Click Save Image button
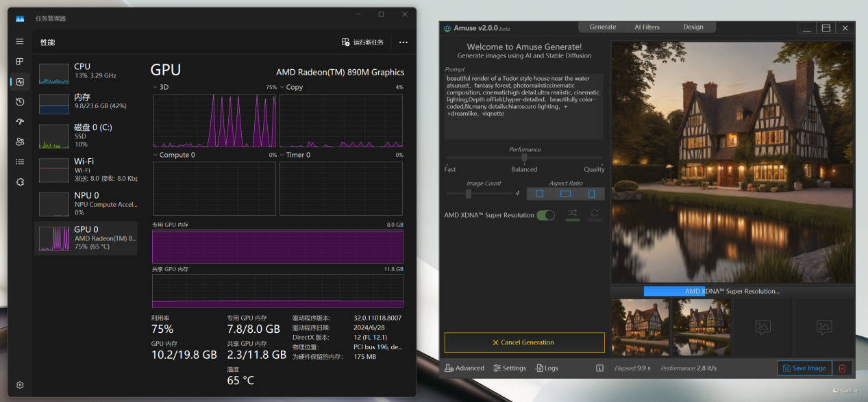The width and height of the screenshot is (868, 402). pos(804,368)
